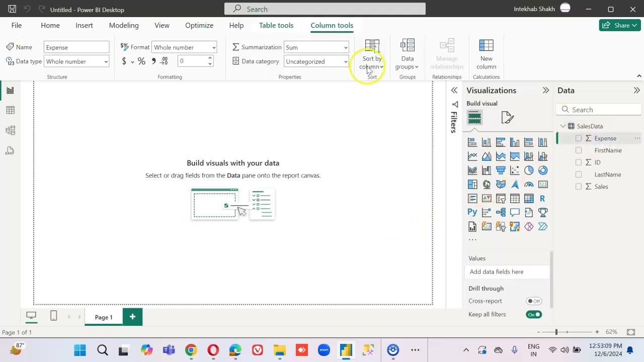The height and width of the screenshot is (362, 644).
Task: Add the Power Apps visual
Action: click(529, 227)
